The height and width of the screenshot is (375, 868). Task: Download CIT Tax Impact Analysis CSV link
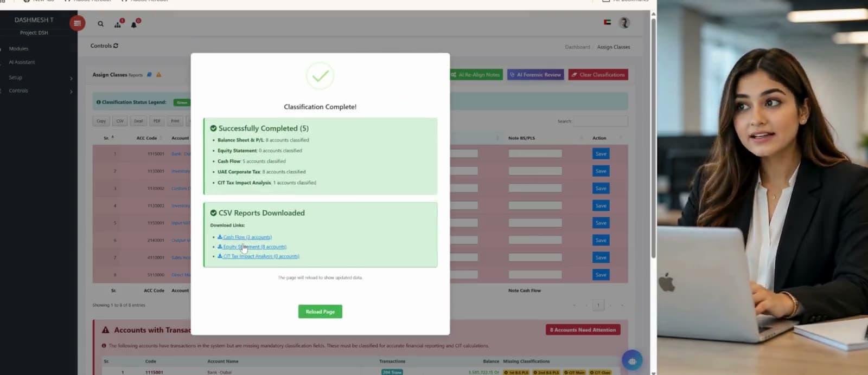pyautogui.click(x=259, y=256)
